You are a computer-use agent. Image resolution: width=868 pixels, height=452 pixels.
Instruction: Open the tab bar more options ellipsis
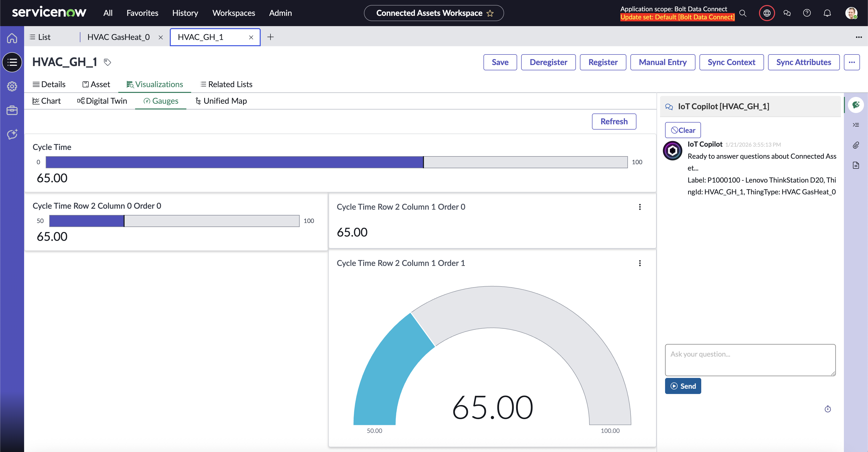click(x=858, y=37)
